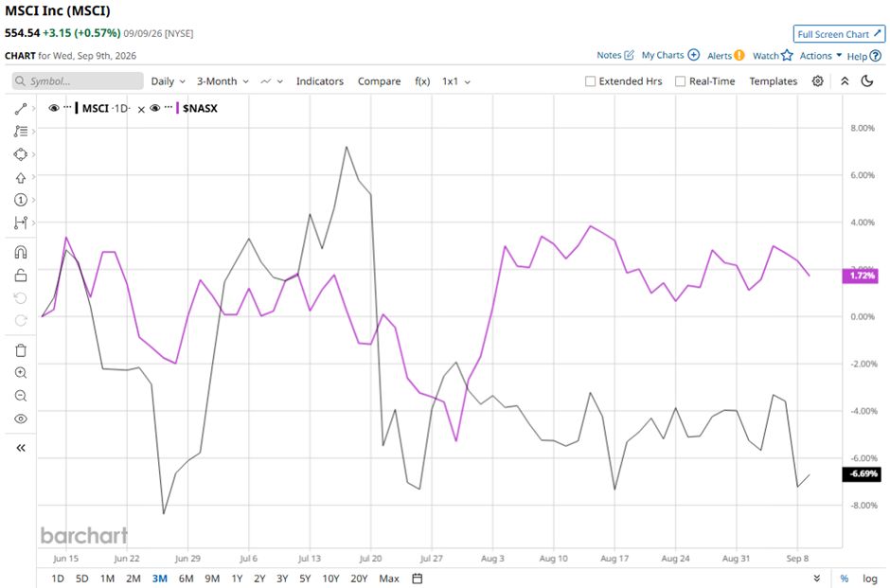Open the Daily frequency dropdown
890x588 pixels.
click(x=168, y=81)
